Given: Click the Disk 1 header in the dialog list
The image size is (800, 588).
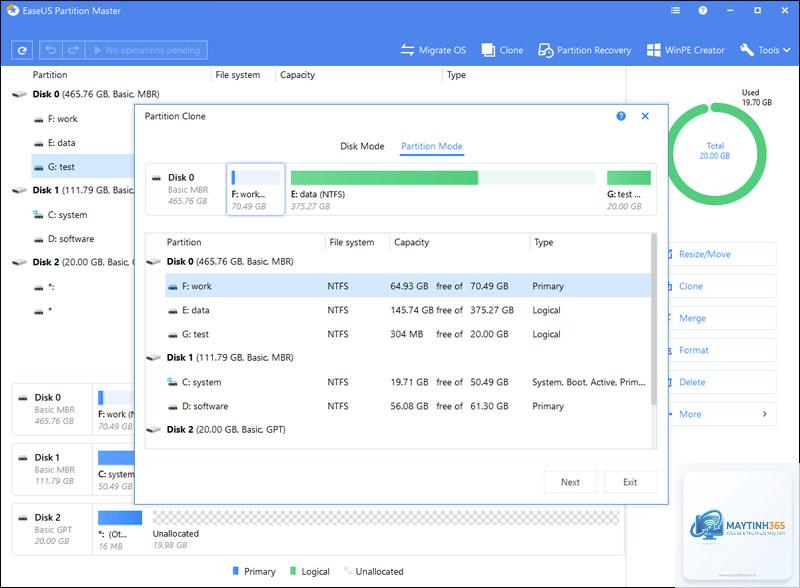Looking at the screenshot, I should click(x=230, y=357).
